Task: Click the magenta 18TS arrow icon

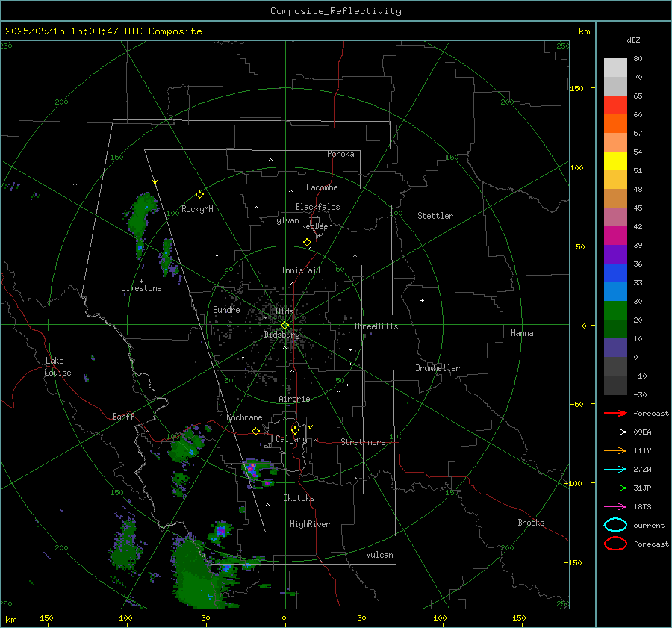Action: (615, 507)
